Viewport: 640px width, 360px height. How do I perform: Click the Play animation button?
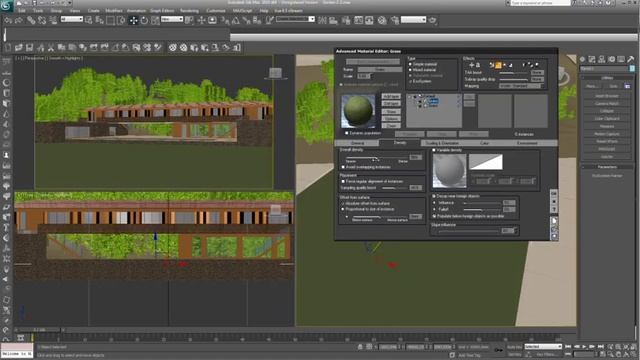click(584, 347)
